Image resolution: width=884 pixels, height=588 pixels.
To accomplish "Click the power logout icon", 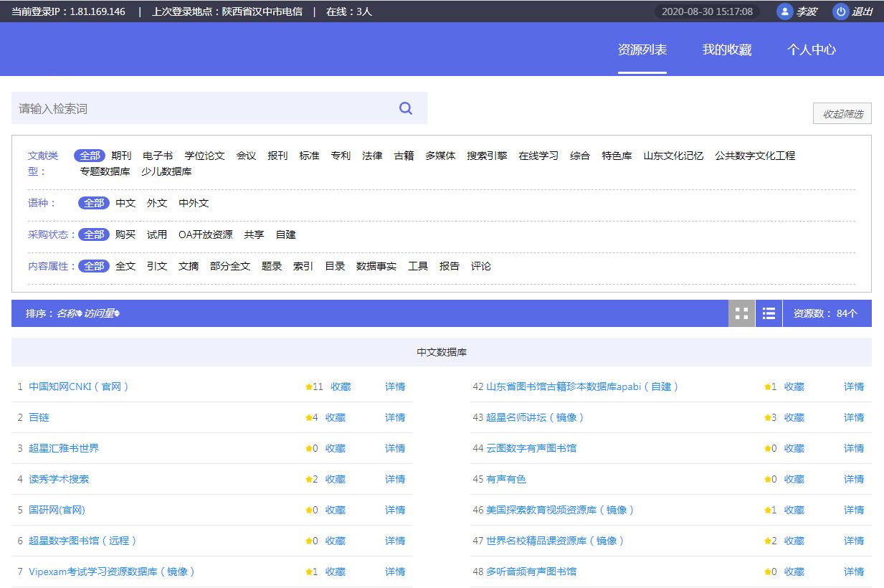I will (x=840, y=11).
